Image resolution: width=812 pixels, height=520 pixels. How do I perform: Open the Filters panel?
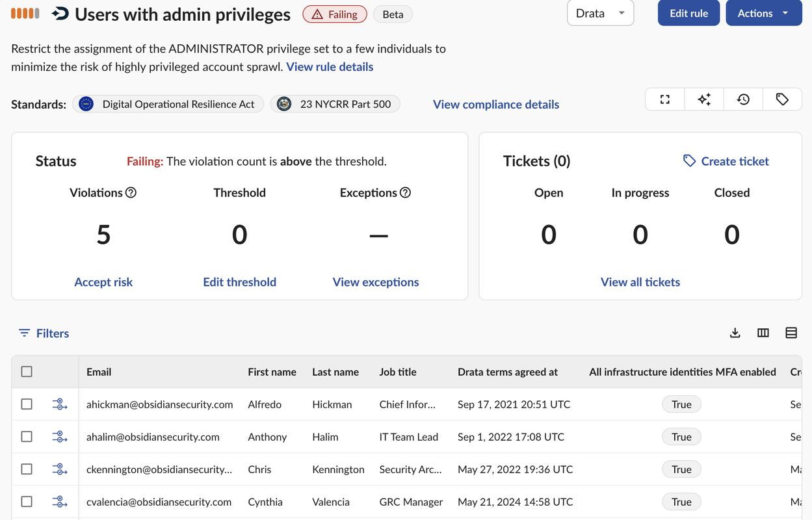coord(44,333)
